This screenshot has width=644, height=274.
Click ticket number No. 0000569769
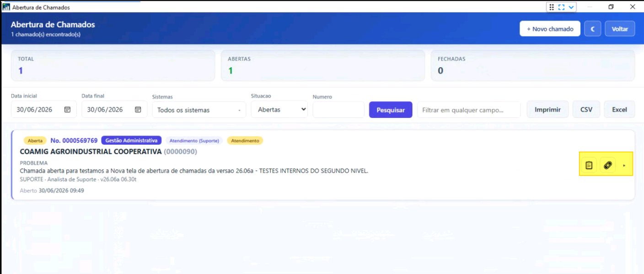pyautogui.click(x=74, y=141)
